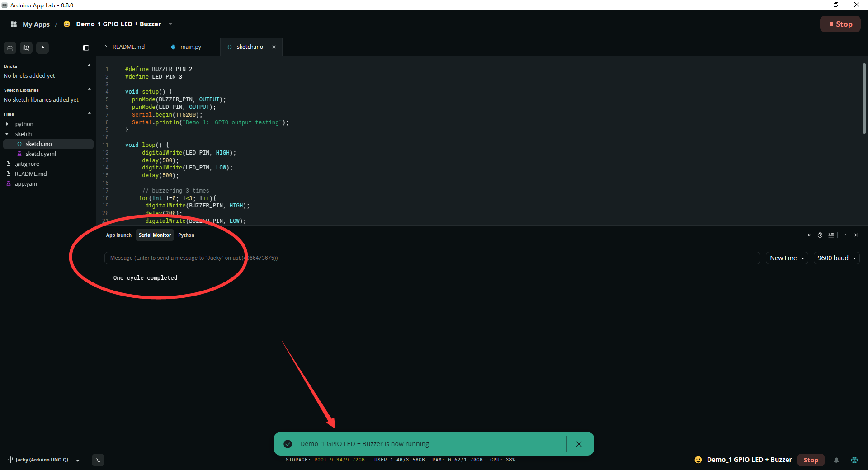Dismiss the 'now running' notification toast
This screenshot has height=470, width=868.
(x=579, y=444)
